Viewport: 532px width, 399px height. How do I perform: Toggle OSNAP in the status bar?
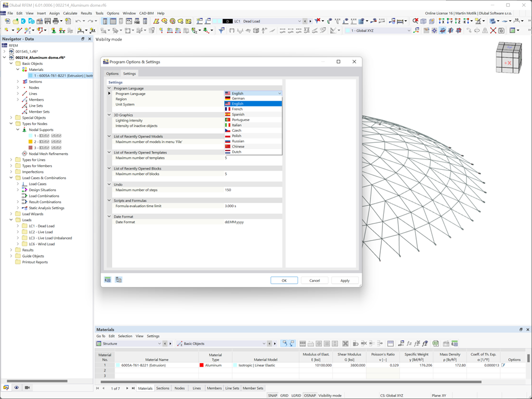pos(310,395)
